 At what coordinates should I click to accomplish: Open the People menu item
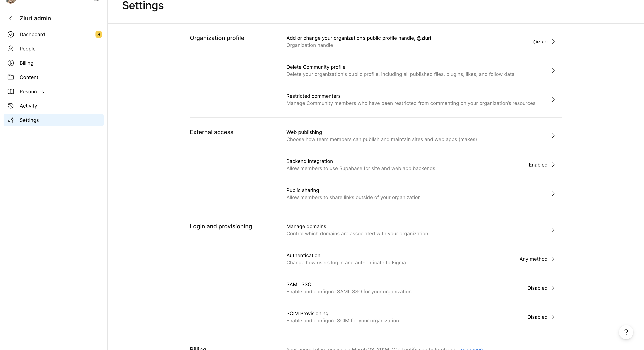click(x=28, y=49)
